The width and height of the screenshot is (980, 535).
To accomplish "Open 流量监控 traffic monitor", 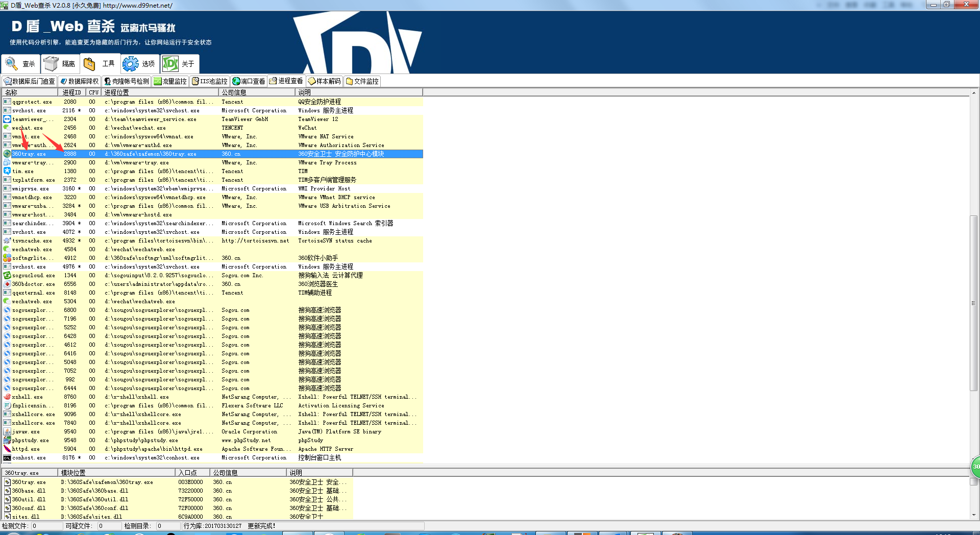I will click(170, 81).
